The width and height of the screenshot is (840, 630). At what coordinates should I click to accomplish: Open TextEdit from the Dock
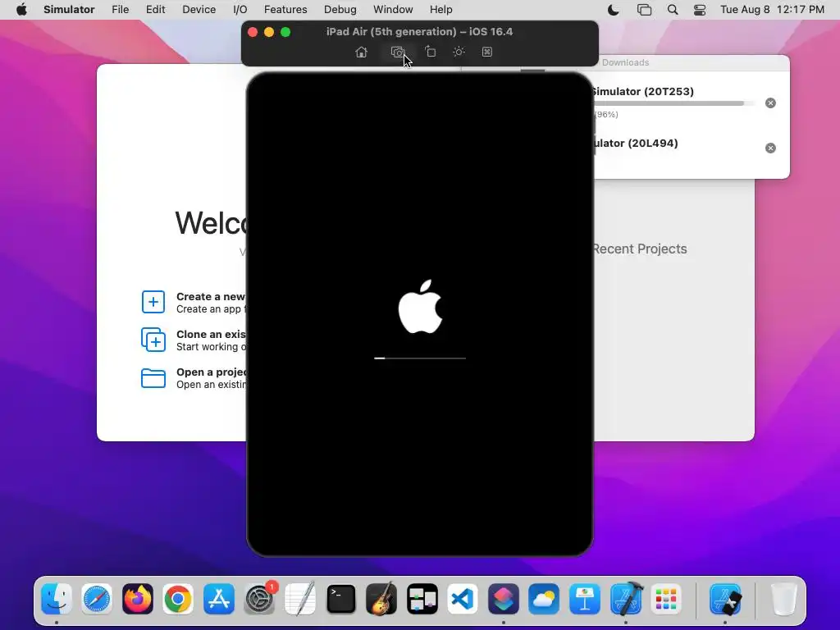pos(300,598)
